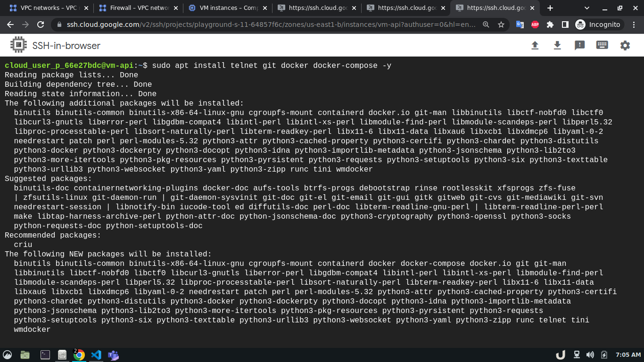Click the send feedback icon
Image resolution: width=644 pixels, height=362 pixels.
pyautogui.click(x=580, y=45)
